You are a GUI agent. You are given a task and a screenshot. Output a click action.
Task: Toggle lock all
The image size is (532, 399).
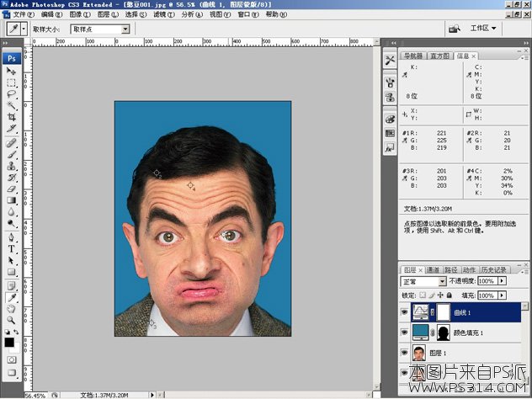(450, 295)
